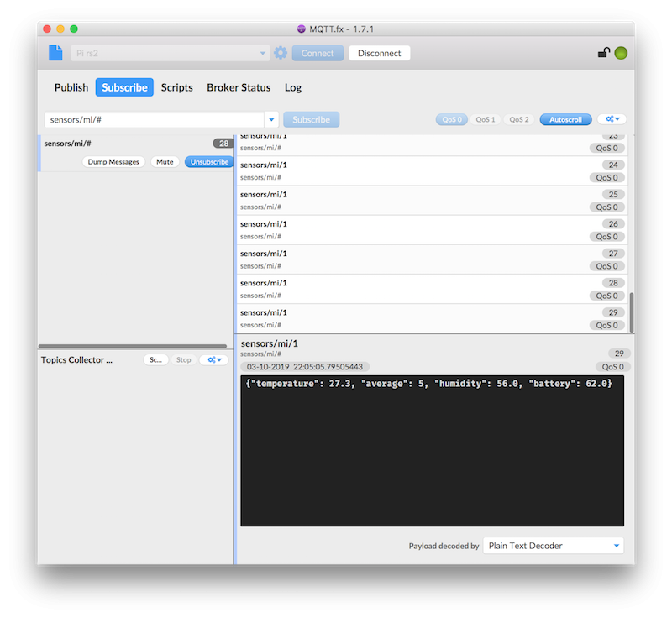Click the Subscribe button beside topic field
672x618 pixels.
pyautogui.click(x=311, y=119)
